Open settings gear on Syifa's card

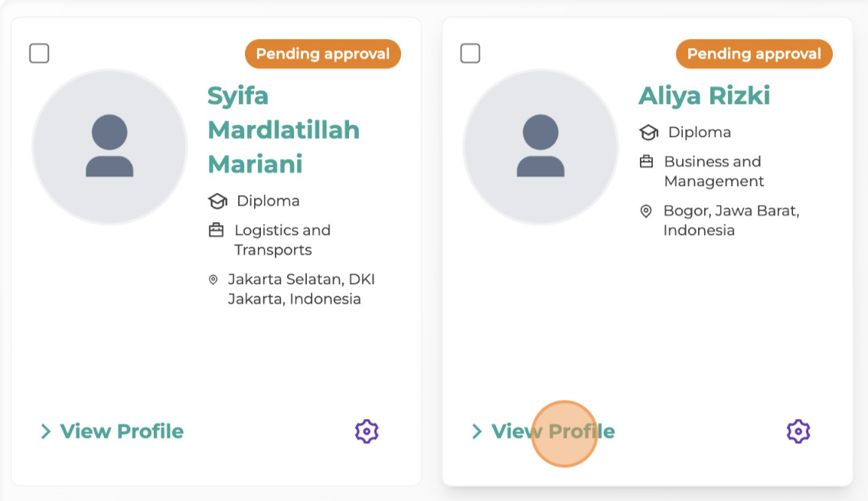tap(367, 431)
